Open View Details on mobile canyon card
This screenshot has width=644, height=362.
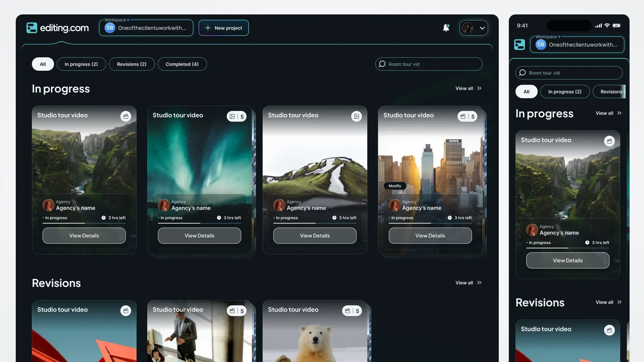tap(568, 260)
